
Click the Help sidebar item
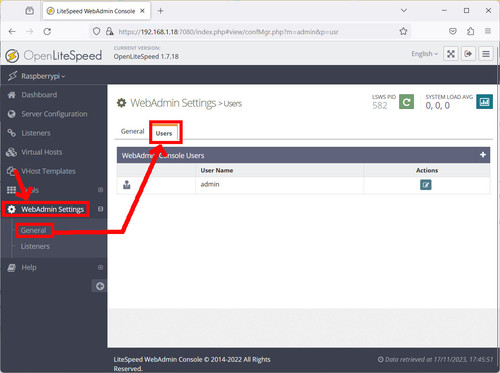pyautogui.click(x=29, y=268)
